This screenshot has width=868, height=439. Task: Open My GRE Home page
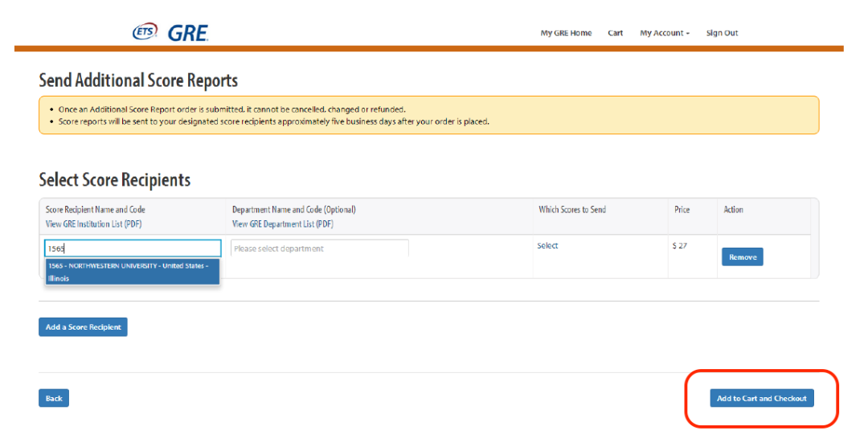pos(566,33)
